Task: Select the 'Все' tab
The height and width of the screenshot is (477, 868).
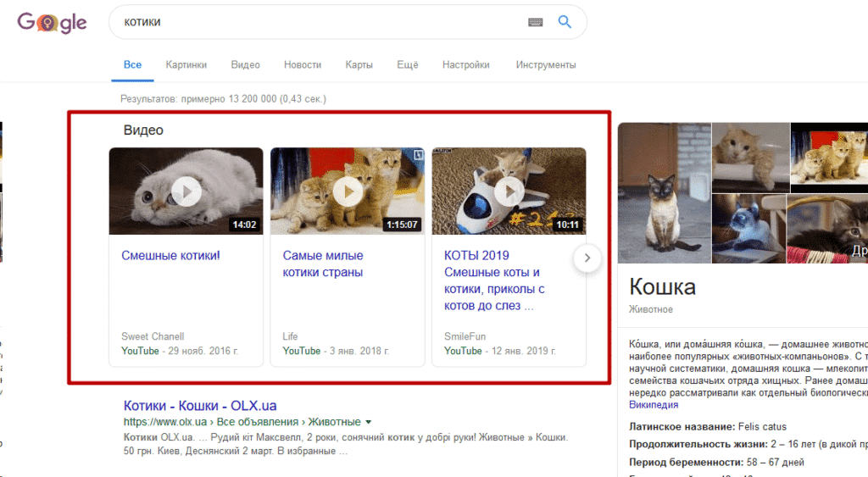Action: (132, 64)
